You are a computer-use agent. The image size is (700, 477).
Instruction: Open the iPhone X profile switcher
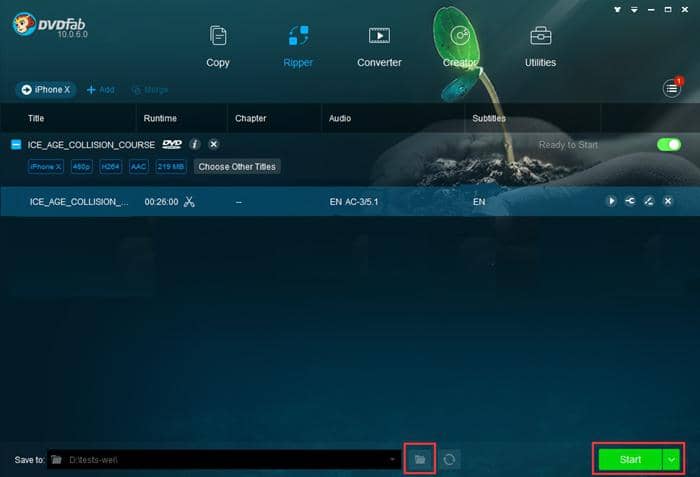coord(46,90)
